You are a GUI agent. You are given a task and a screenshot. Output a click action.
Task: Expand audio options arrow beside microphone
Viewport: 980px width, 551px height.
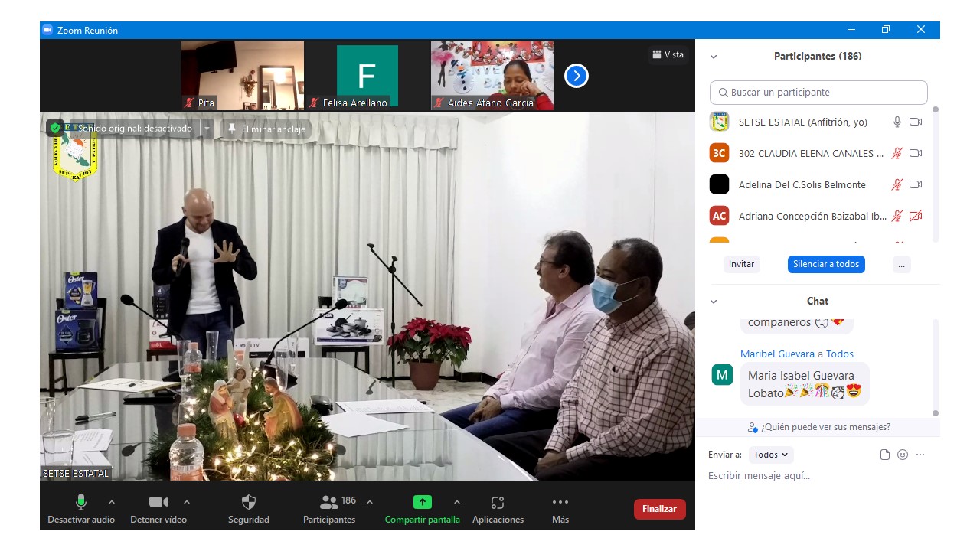point(112,502)
